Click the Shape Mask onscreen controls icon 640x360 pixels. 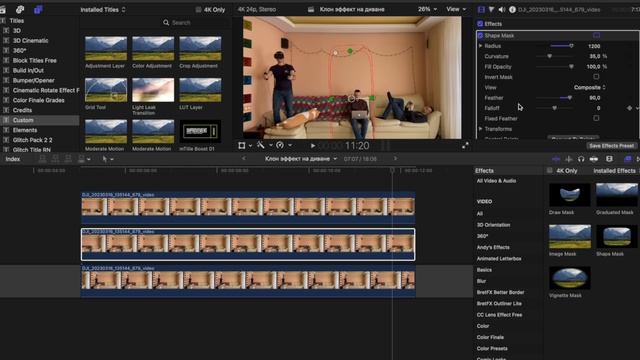tap(596, 36)
